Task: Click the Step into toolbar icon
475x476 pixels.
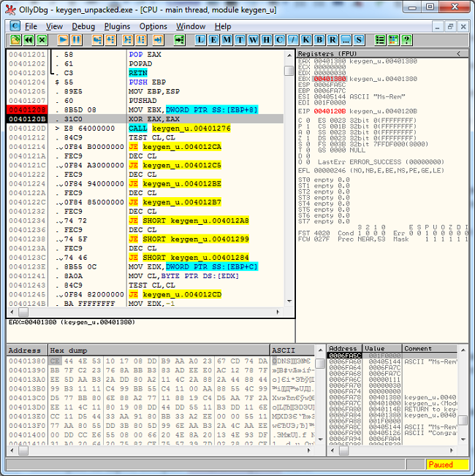Action: click(97, 39)
